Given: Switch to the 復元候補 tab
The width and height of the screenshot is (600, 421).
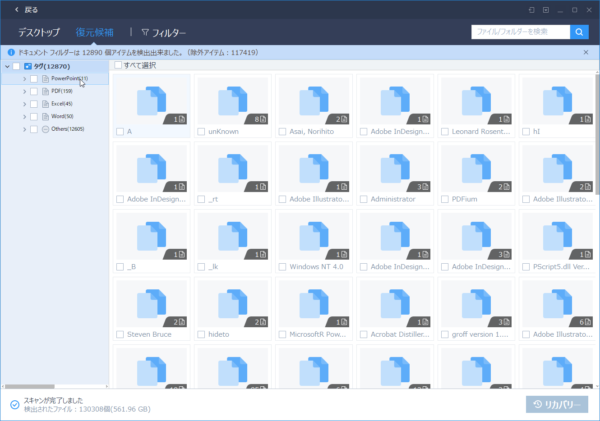Looking at the screenshot, I should [x=95, y=33].
